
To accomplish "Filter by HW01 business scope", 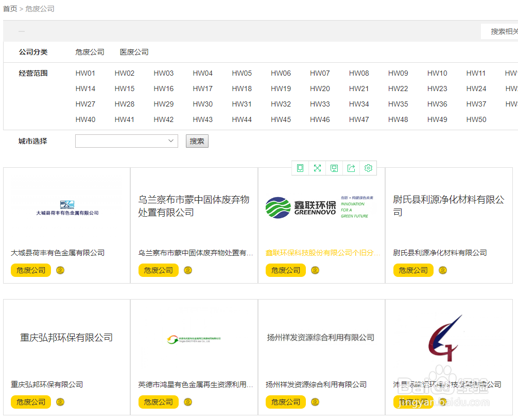I will pyautogui.click(x=85, y=73).
